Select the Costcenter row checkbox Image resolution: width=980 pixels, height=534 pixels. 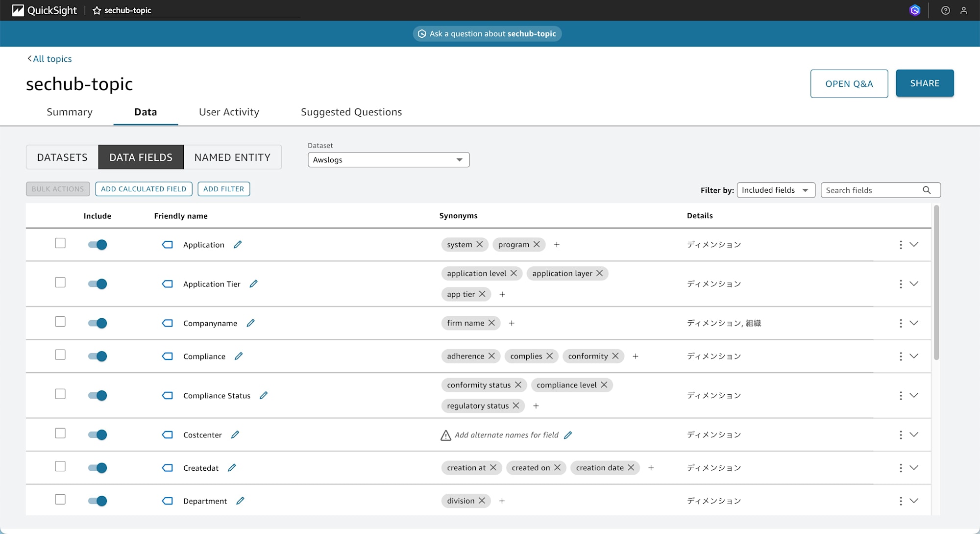click(60, 433)
